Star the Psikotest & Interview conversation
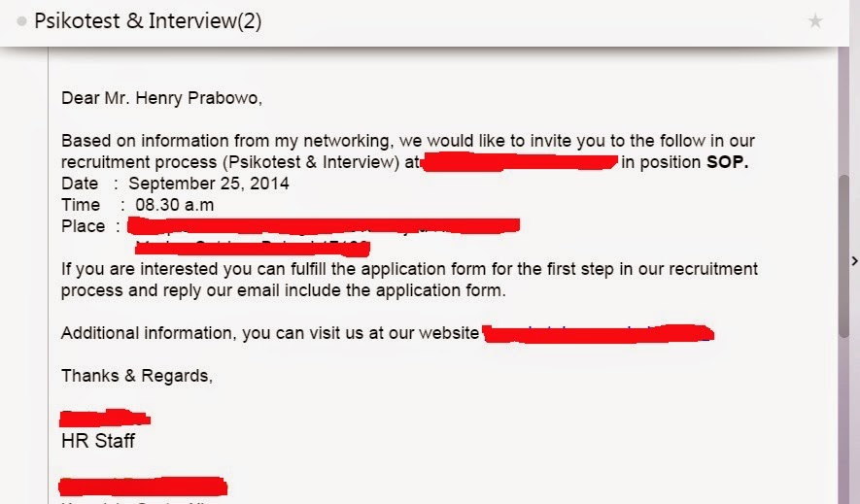This screenshot has height=504, width=860. [x=815, y=20]
